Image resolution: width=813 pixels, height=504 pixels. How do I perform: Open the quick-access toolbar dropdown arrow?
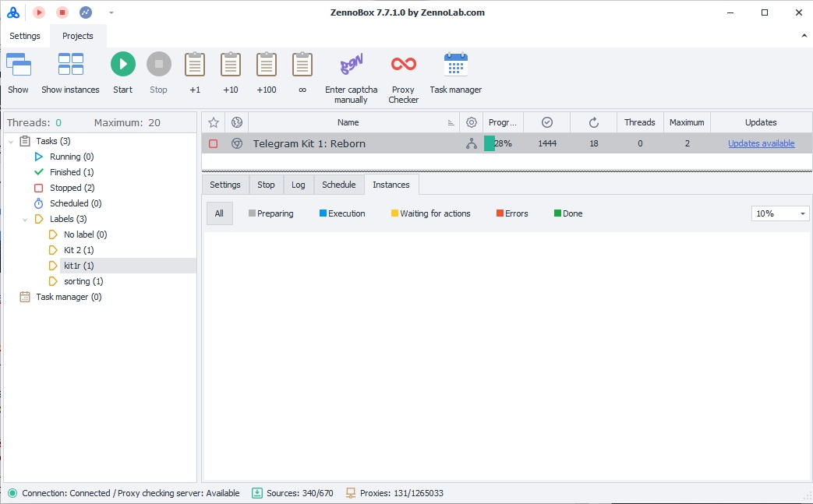click(x=111, y=12)
